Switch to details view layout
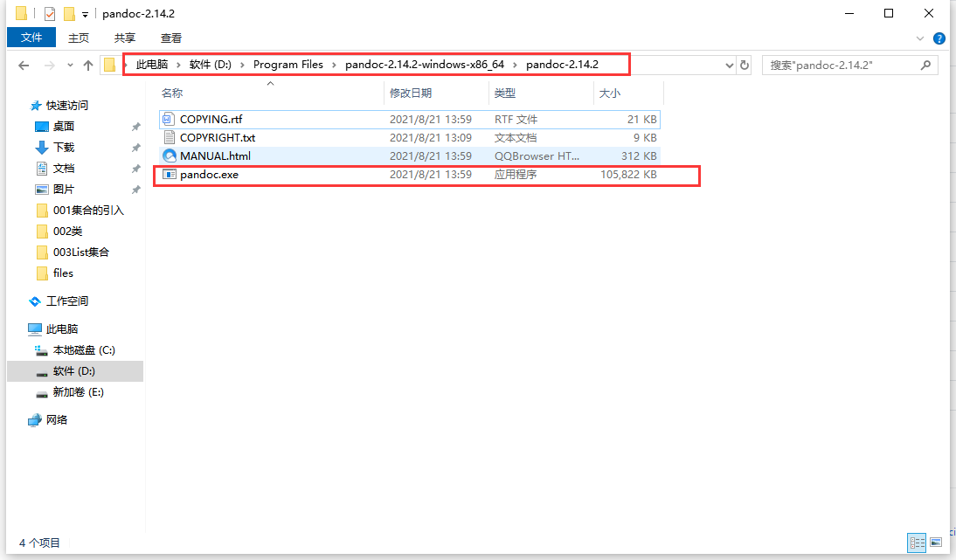 917,543
